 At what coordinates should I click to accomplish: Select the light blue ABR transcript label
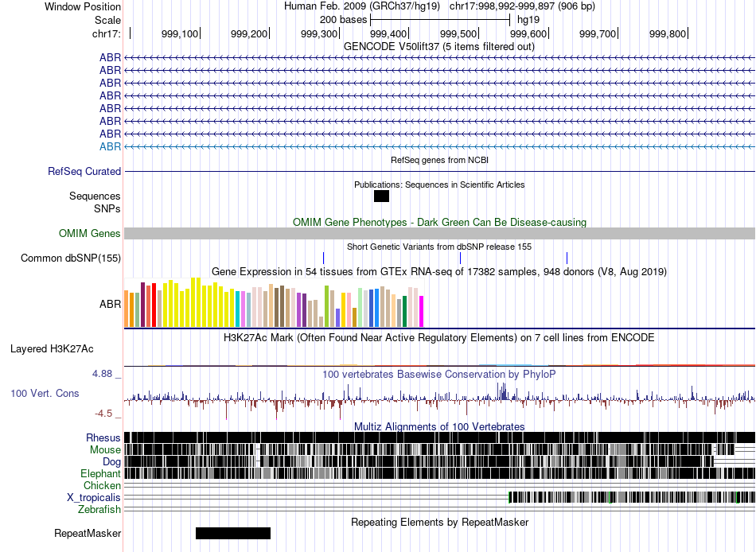point(110,146)
